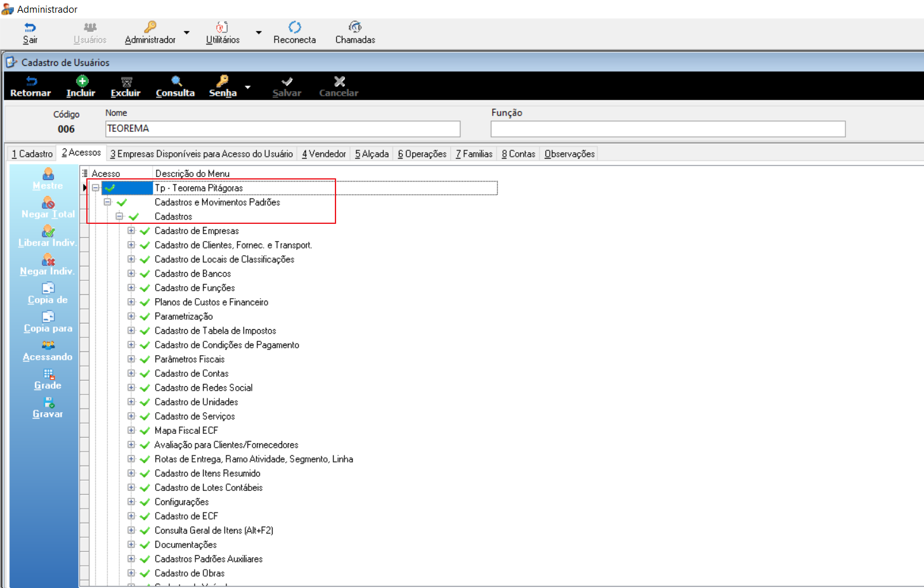This screenshot has height=588, width=924.
Task: Open the Grade grid icon
Action: coord(48,374)
